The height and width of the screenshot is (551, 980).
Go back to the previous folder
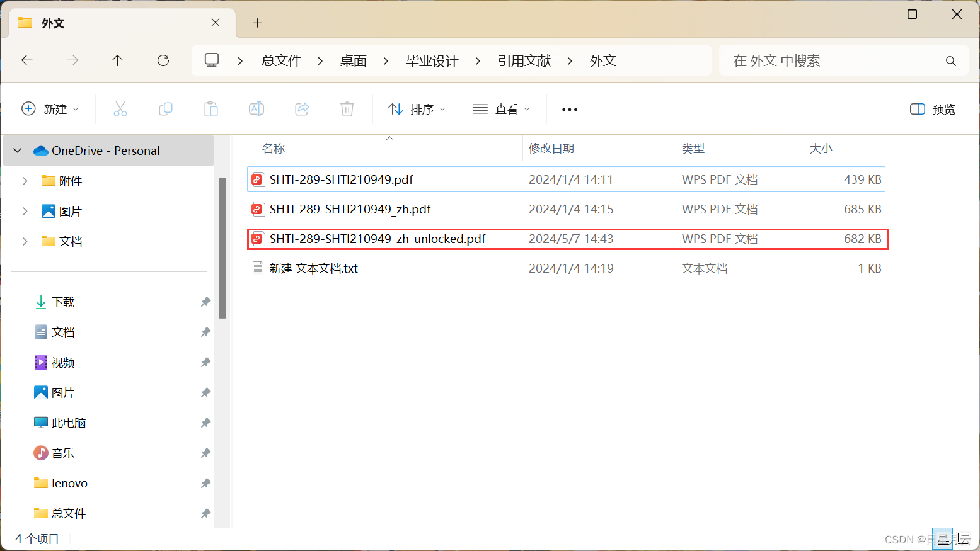click(27, 60)
